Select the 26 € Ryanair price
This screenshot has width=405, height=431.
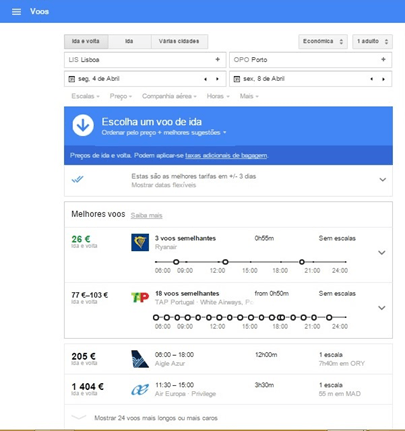tap(81, 239)
